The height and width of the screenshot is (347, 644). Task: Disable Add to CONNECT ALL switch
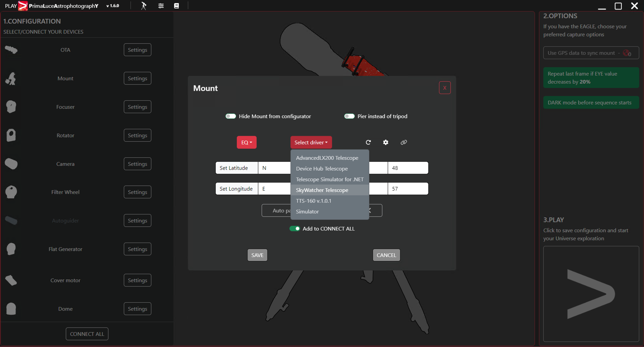click(x=295, y=229)
